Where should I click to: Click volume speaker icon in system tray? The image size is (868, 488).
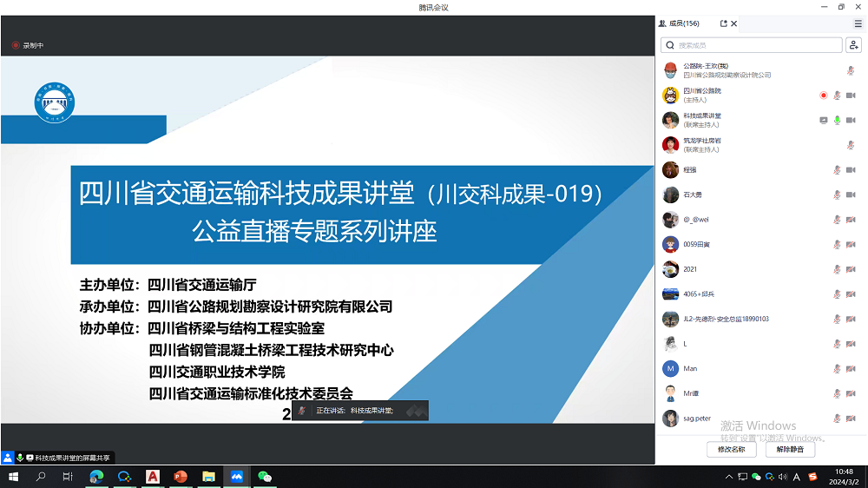783,477
